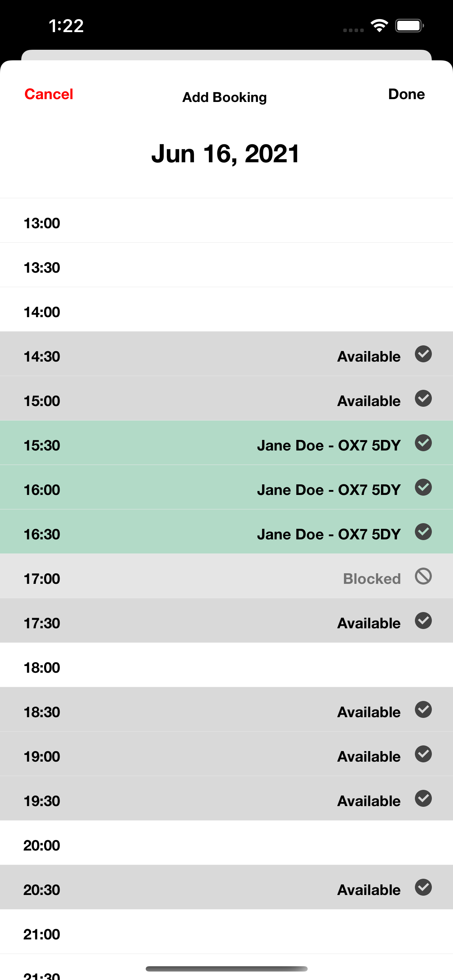Tap the checkmark icon at 19:30

pos(423,799)
